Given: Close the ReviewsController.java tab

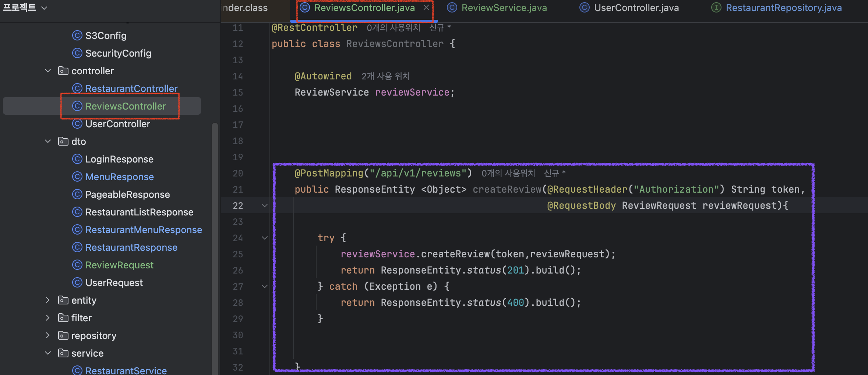Looking at the screenshot, I should pyautogui.click(x=426, y=7).
